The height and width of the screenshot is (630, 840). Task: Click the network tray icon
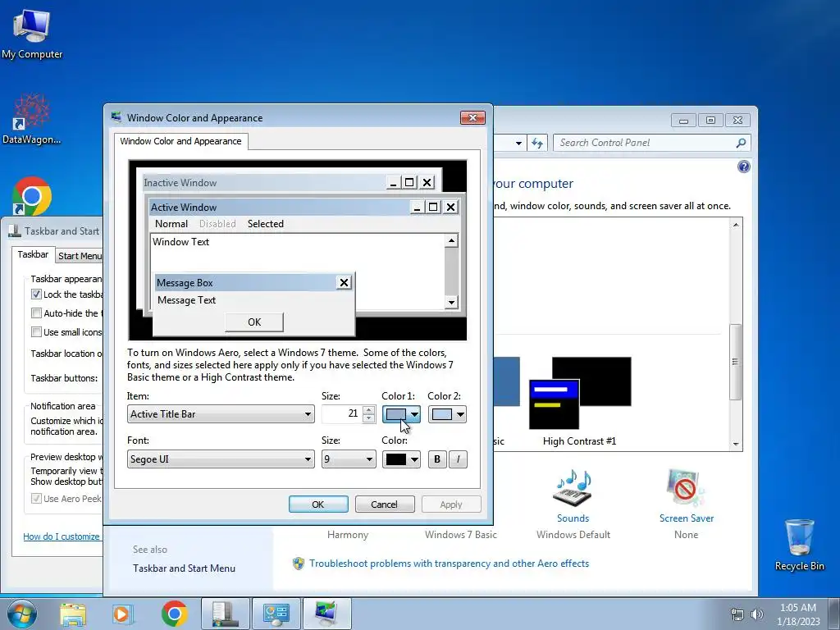pyautogui.click(x=737, y=614)
